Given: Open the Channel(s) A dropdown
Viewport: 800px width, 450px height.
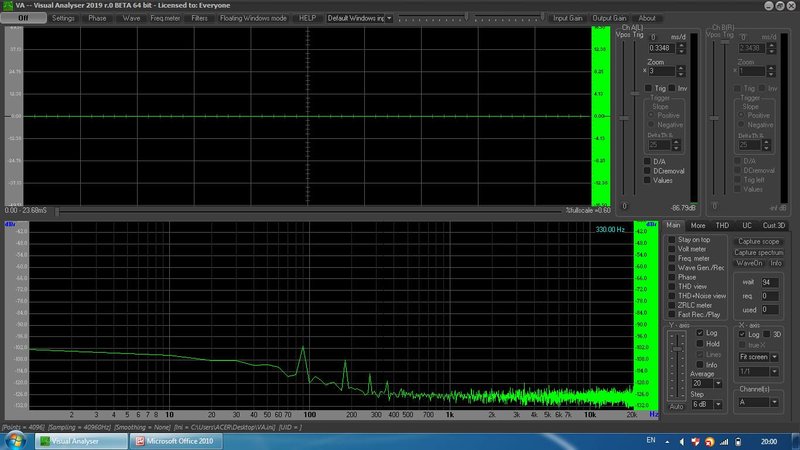Looking at the screenshot, I should [x=774, y=402].
